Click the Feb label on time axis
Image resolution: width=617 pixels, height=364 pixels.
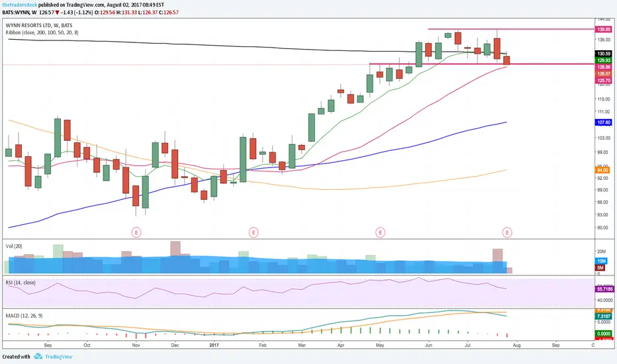coord(262,345)
